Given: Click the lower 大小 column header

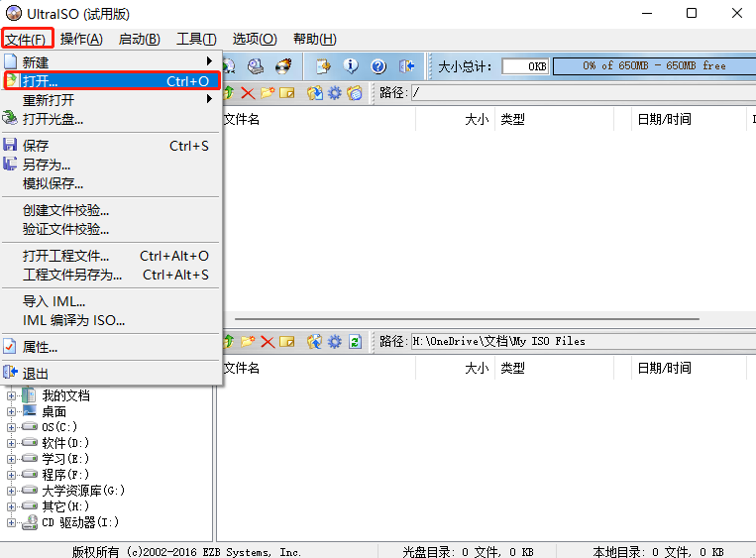Looking at the screenshot, I should tap(455, 368).
